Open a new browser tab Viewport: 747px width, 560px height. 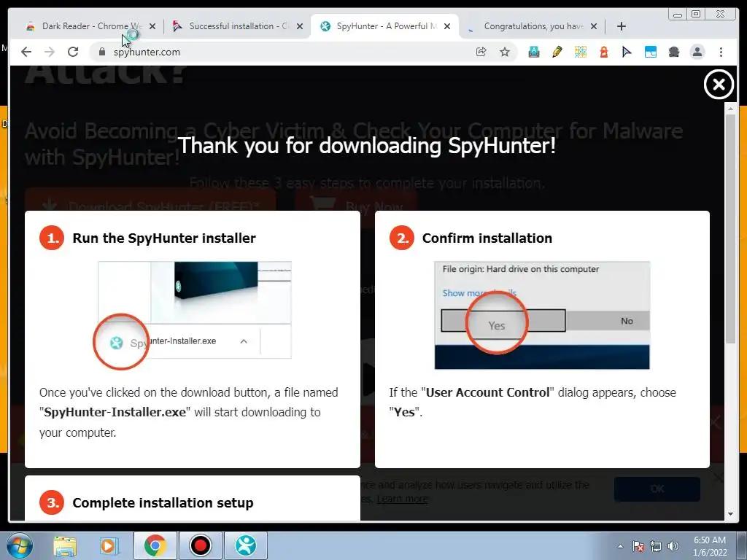pyautogui.click(x=622, y=26)
